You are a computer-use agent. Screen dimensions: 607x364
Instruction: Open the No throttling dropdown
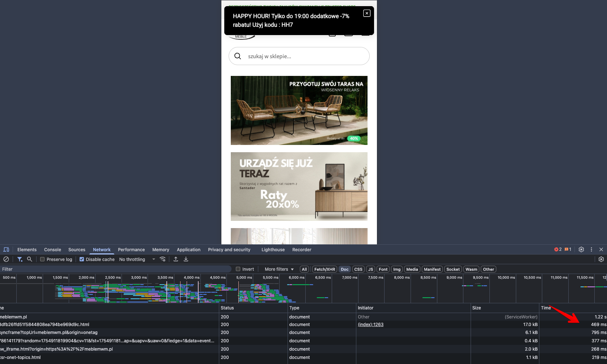point(137,259)
